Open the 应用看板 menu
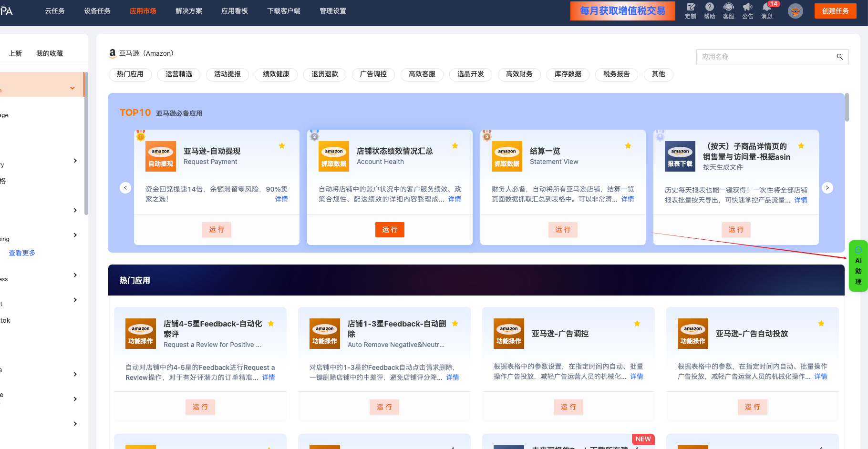868x449 pixels. tap(235, 11)
